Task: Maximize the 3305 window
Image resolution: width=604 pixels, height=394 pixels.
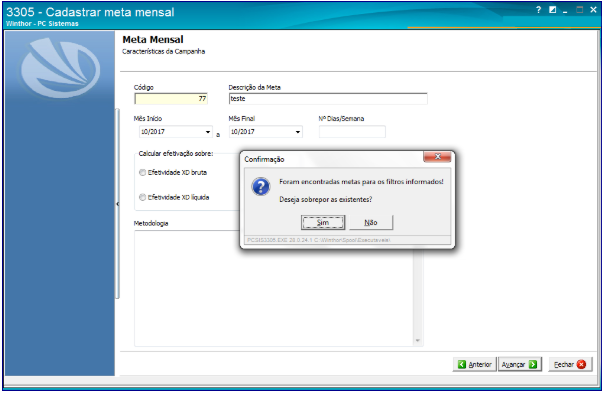Action: [579, 10]
